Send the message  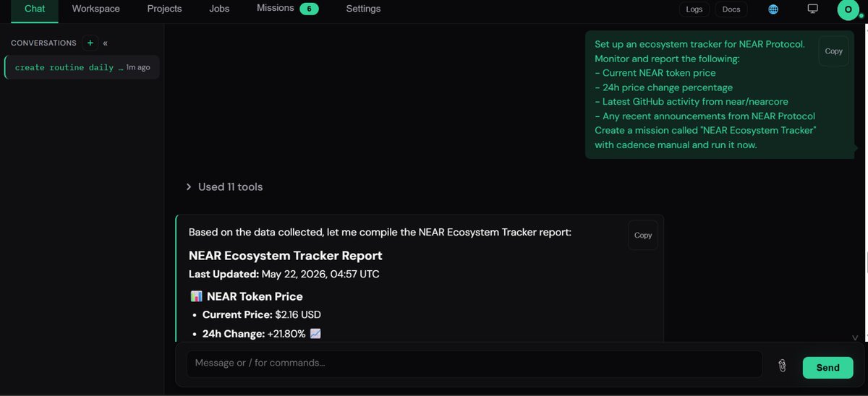click(827, 367)
